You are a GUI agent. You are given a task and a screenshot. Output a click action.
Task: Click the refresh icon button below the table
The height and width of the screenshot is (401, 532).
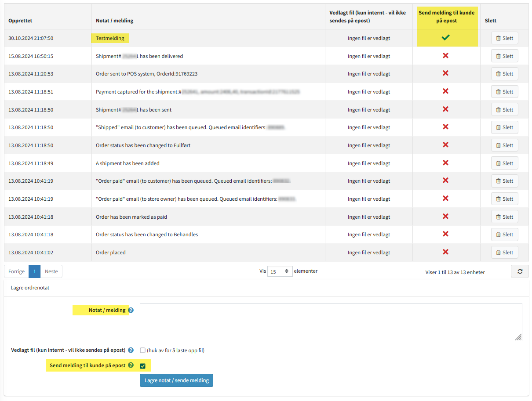tap(520, 271)
